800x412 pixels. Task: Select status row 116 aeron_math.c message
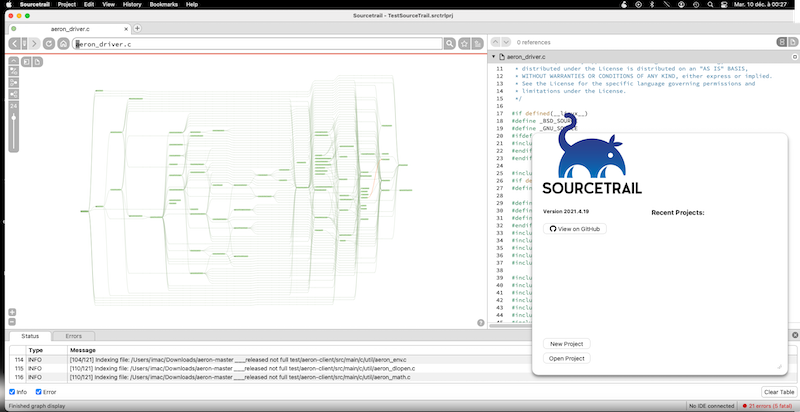(x=240, y=377)
